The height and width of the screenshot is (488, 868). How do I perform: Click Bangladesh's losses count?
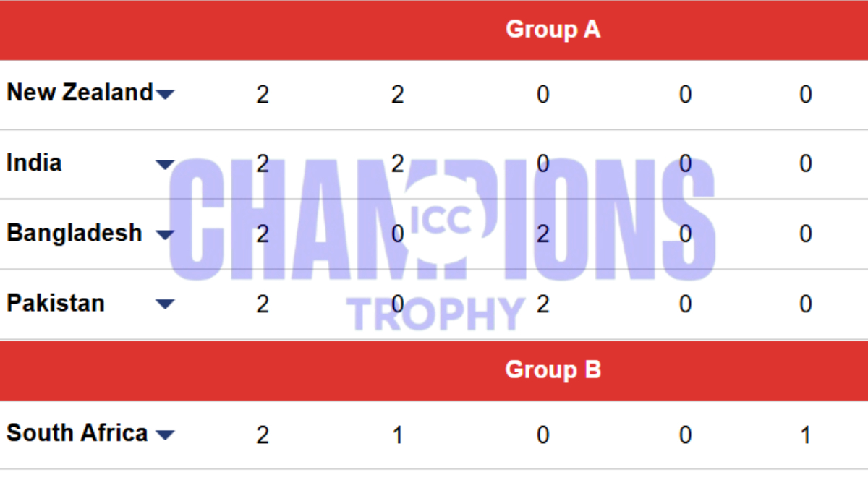tap(542, 234)
